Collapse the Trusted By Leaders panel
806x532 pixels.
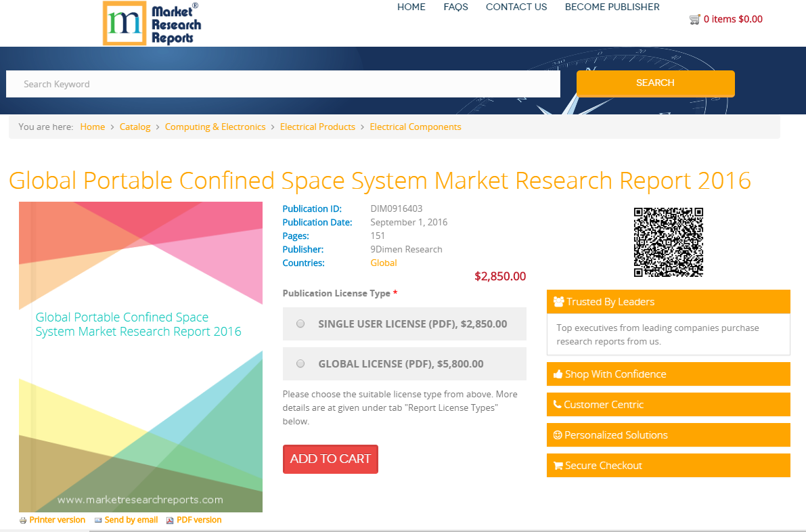click(668, 302)
